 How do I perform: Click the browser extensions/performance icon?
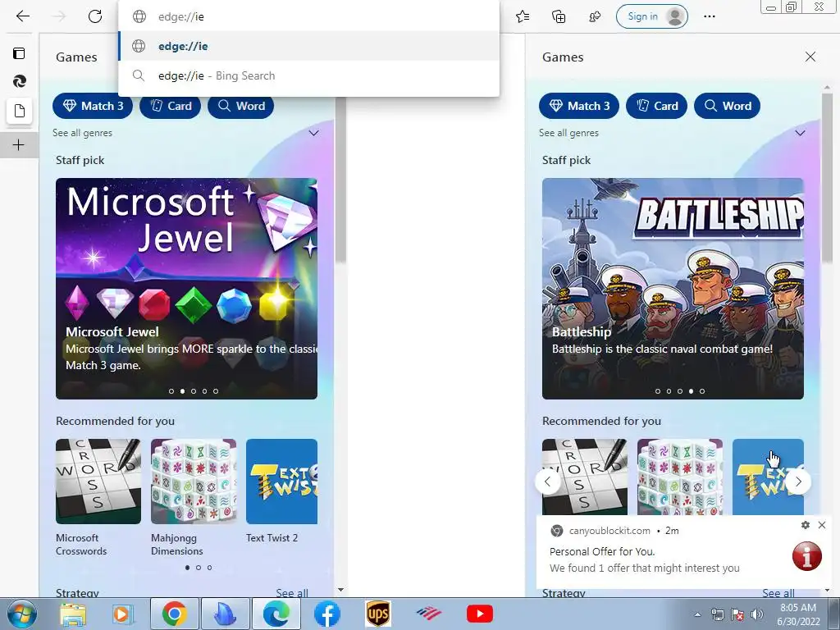[x=595, y=16]
